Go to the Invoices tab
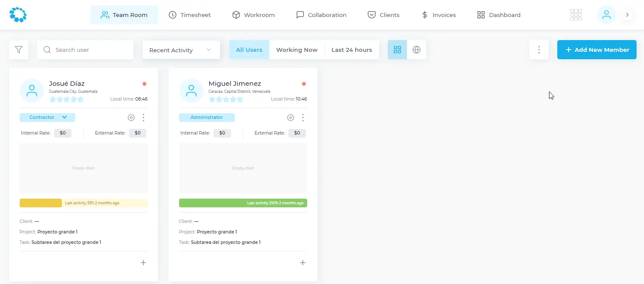 [439, 15]
